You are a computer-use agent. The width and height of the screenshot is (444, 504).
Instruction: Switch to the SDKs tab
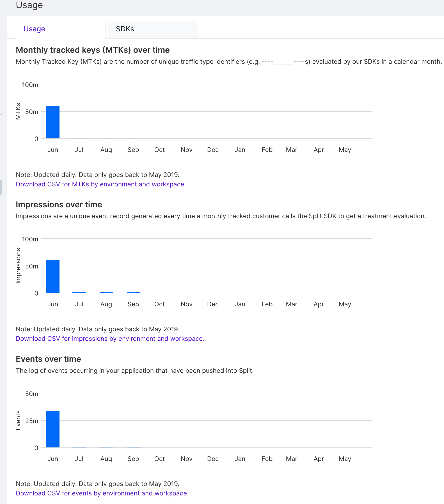pyautogui.click(x=125, y=29)
